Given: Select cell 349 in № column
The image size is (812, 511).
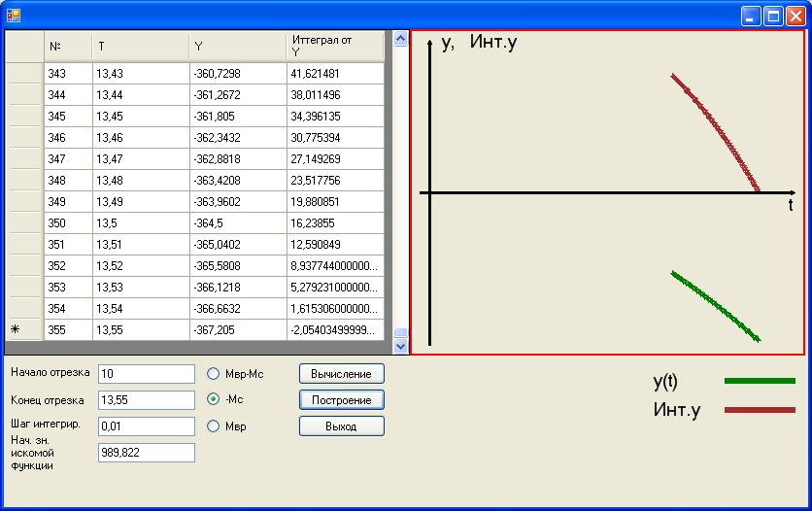Looking at the screenshot, I should pyautogui.click(x=68, y=201).
